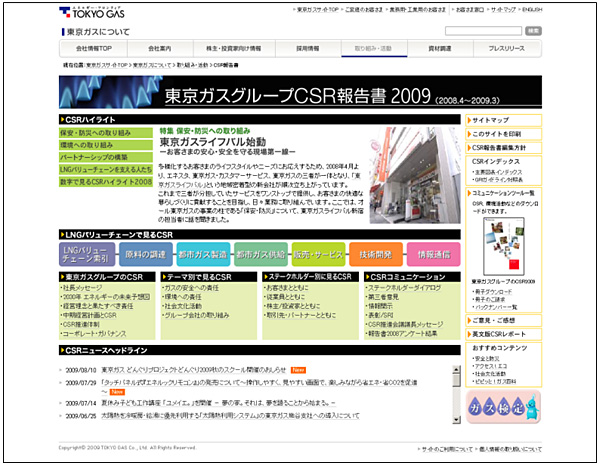
Task: Open 経営理念と果たすべき責任 link
Action: point(98,306)
